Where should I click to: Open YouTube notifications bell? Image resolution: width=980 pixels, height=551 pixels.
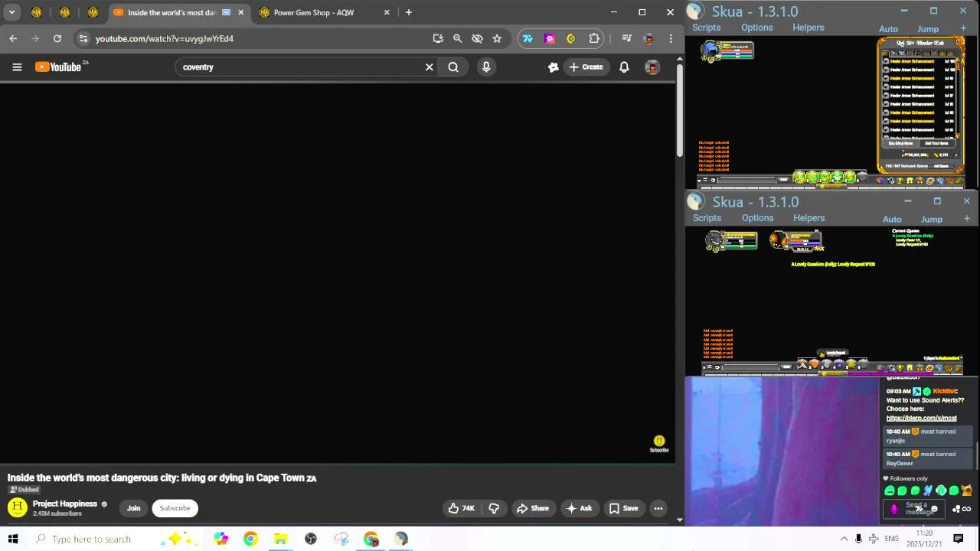click(624, 67)
